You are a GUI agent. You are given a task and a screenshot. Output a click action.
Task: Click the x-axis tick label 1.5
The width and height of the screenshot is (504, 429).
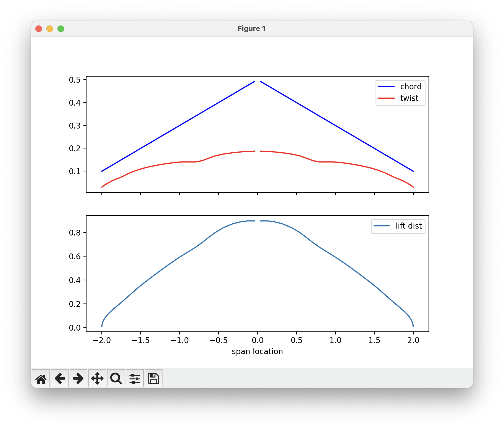374,340
